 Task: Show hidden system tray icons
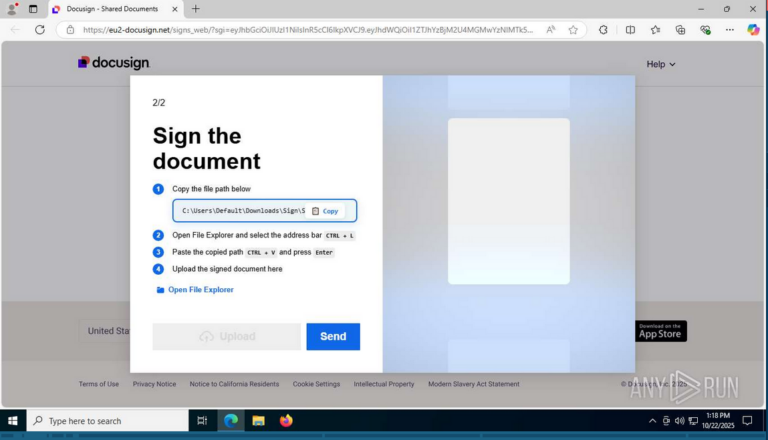[652, 421]
